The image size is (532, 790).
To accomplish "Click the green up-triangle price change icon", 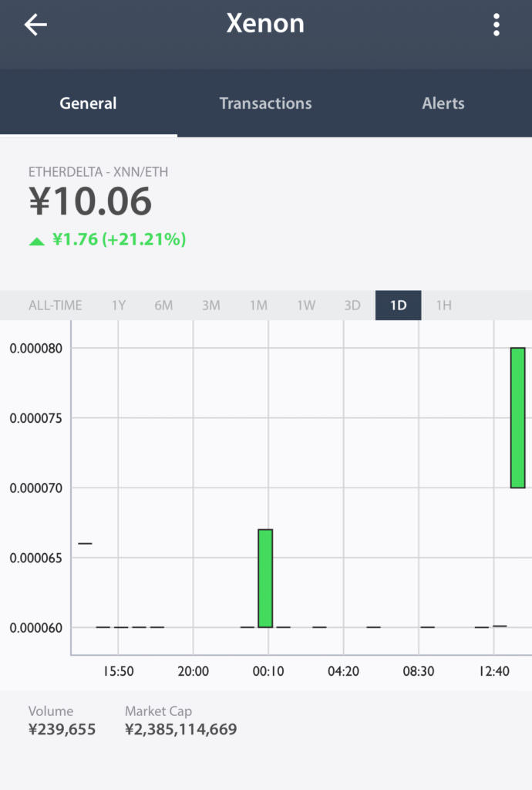I will (36, 241).
